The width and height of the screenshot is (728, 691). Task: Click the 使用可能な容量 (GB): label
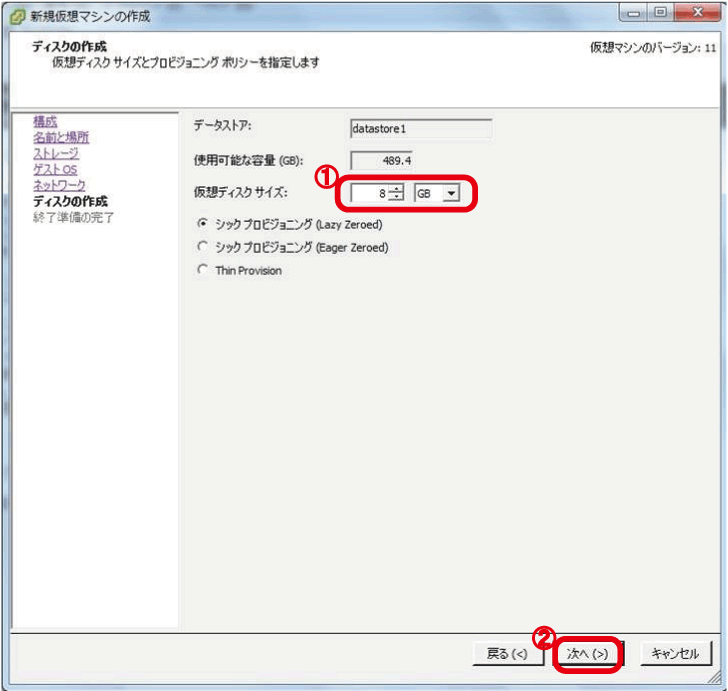click(248, 161)
